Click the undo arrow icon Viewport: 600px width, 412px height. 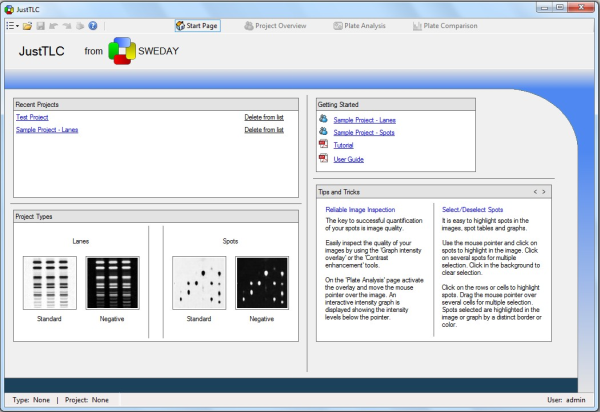click(x=53, y=26)
